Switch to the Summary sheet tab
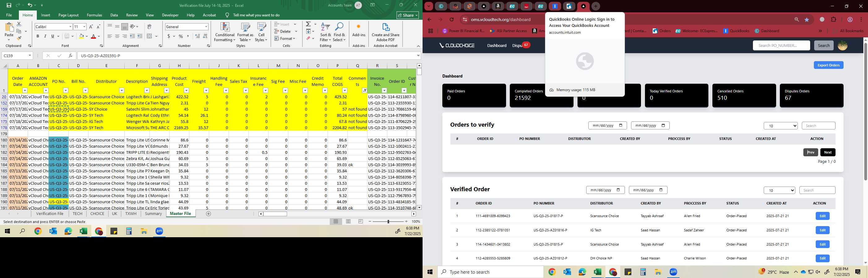This screenshot has height=278, width=868. point(153,214)
